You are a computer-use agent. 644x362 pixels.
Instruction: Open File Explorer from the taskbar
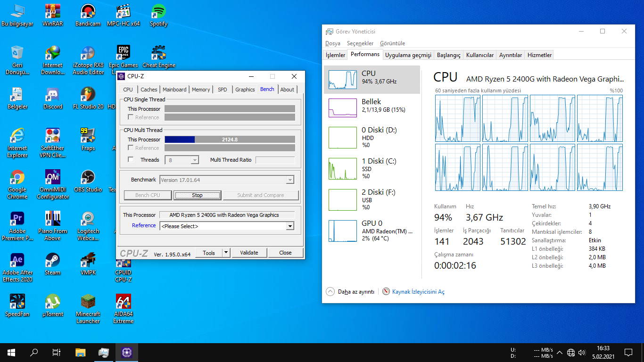[x=81, y=352]
